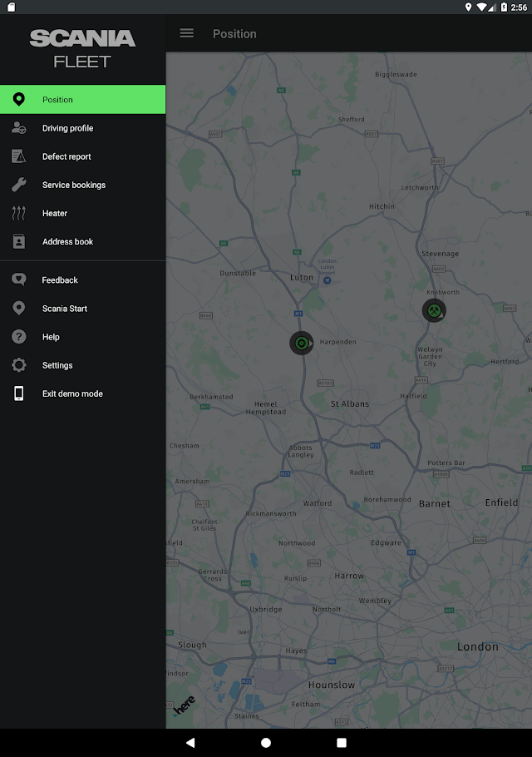Viewport: 532px width, 757px height.
Task: Tap the Address book contact icon
Action: (x=19, y=241)
